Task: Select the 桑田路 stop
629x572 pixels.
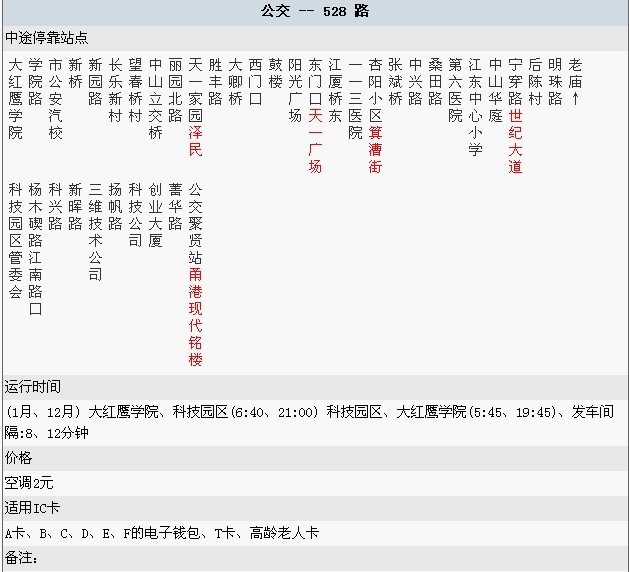Action: [x=436, y=82]
